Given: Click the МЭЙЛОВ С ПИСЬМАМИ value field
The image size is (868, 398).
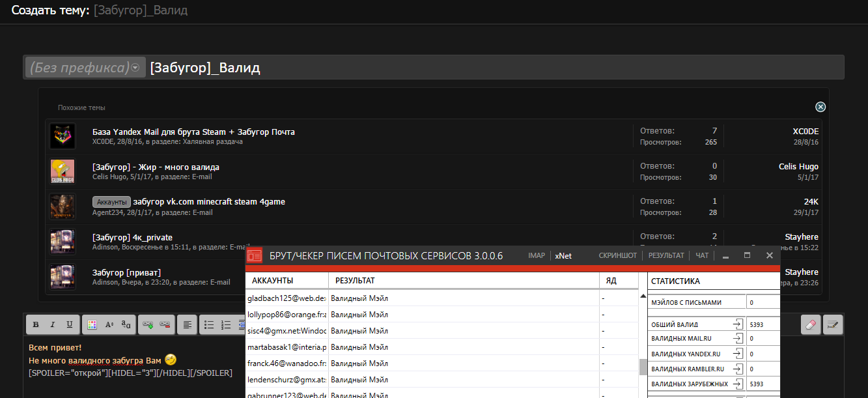Looking at the screenshot, I should tap(763, 302).
